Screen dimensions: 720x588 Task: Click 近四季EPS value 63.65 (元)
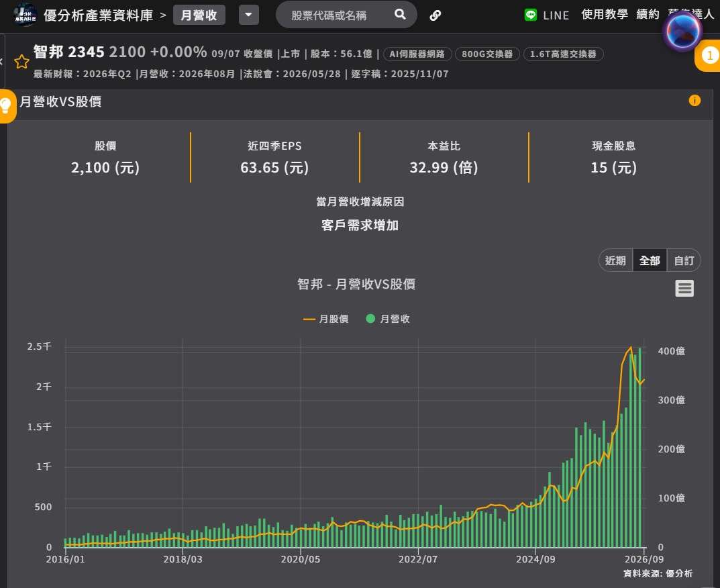pos(274,167)
